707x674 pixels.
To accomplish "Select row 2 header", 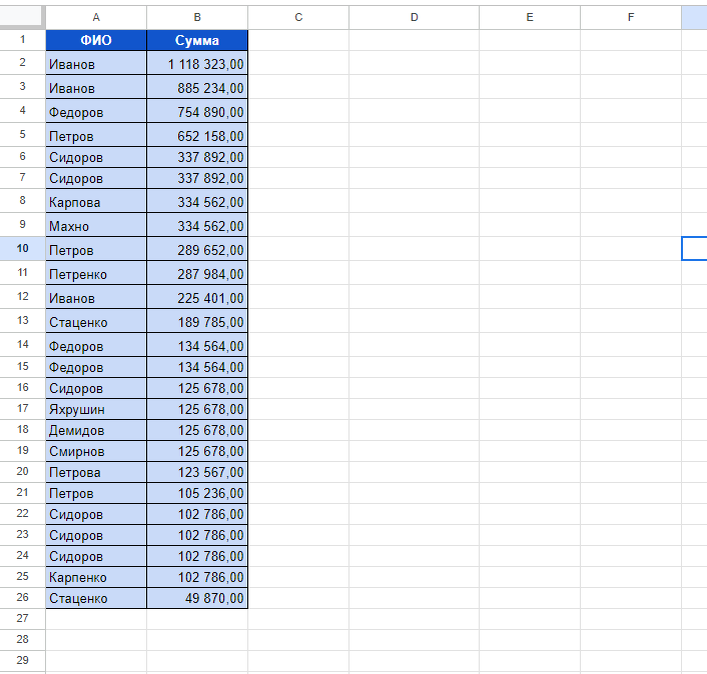I will [x=23, y=63].
